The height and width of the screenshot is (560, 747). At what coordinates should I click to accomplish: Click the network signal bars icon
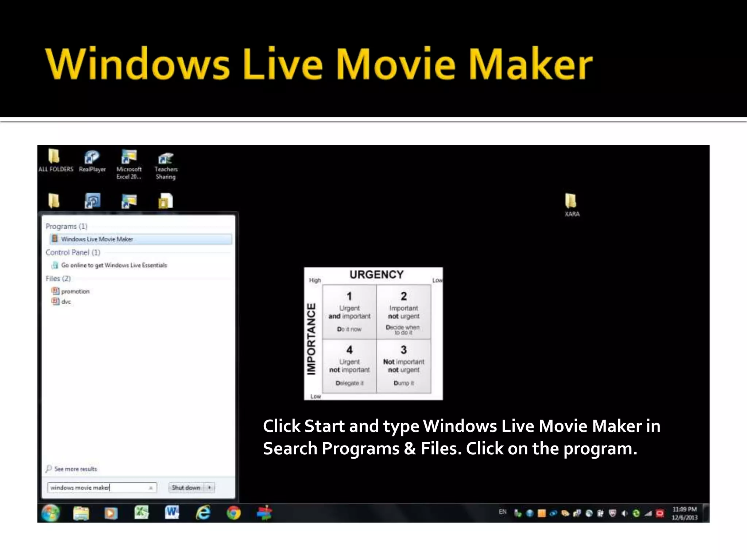click(x=648, y=513)
